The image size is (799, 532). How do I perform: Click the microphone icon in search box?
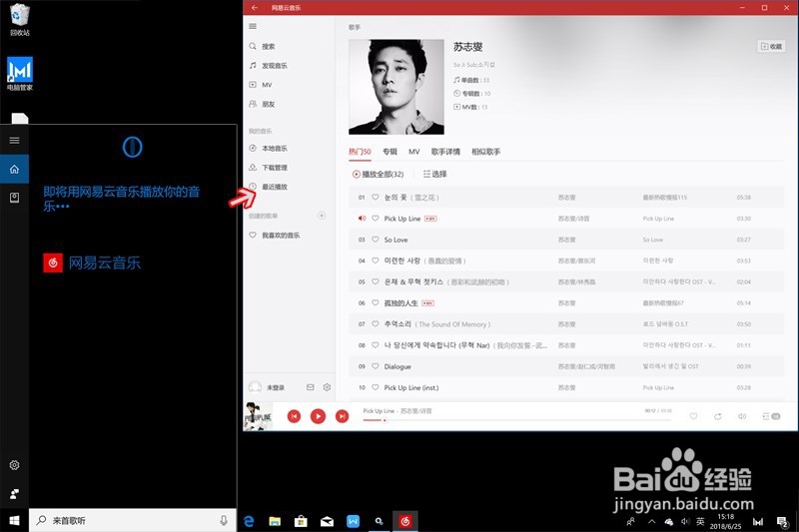coord(224,520)
